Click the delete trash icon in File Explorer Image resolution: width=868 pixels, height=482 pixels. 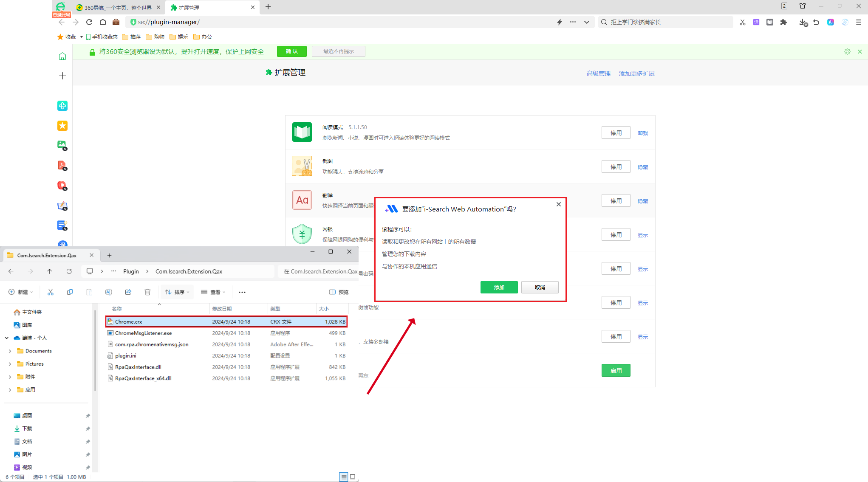coord(147,292)
